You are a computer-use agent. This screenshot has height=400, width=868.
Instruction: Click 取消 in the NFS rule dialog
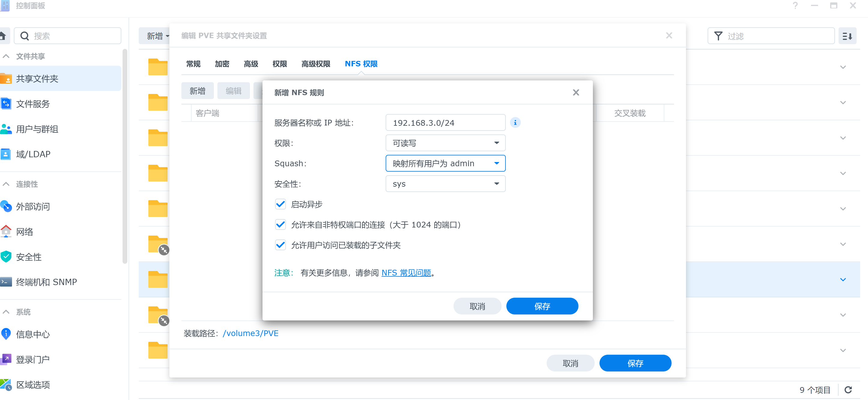pos(477,306)
